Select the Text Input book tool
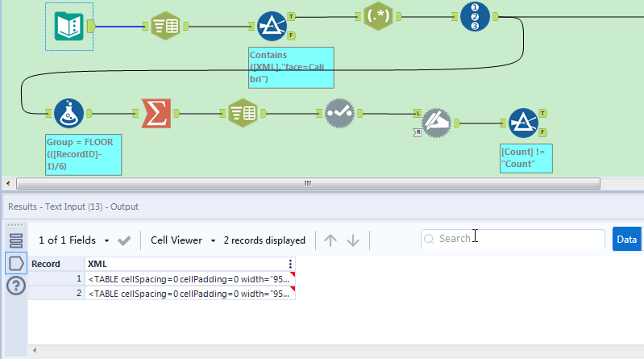 pos(69,27)
